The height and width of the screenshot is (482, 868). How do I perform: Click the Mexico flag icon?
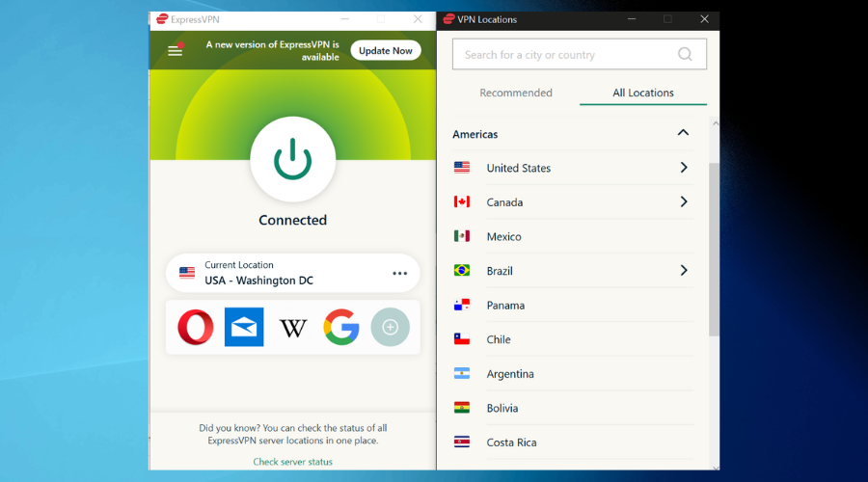click(462, 236)
